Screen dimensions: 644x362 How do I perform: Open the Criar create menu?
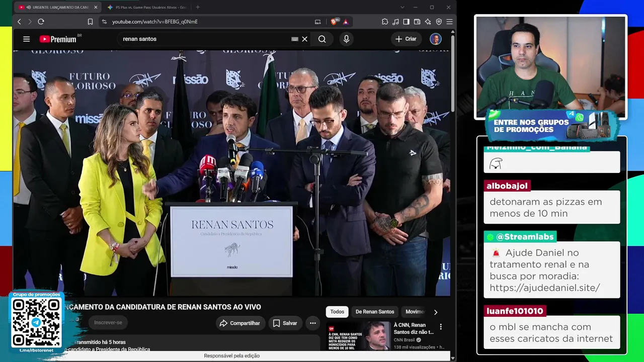tap(406, 39)
